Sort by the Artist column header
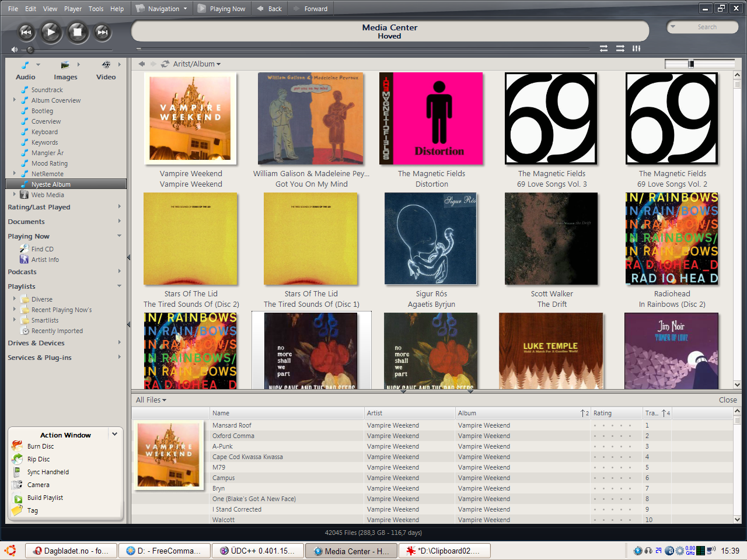 410,413
